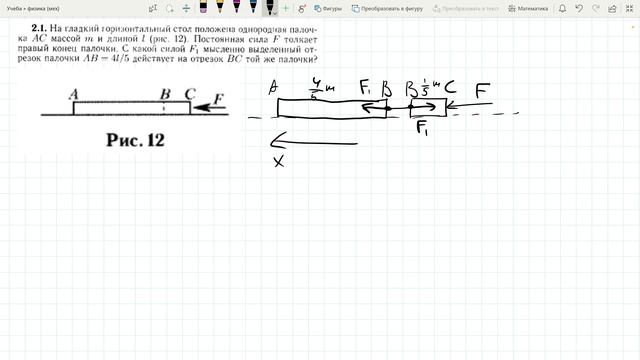
Task: Open the Математика tool
Action: 528,9
